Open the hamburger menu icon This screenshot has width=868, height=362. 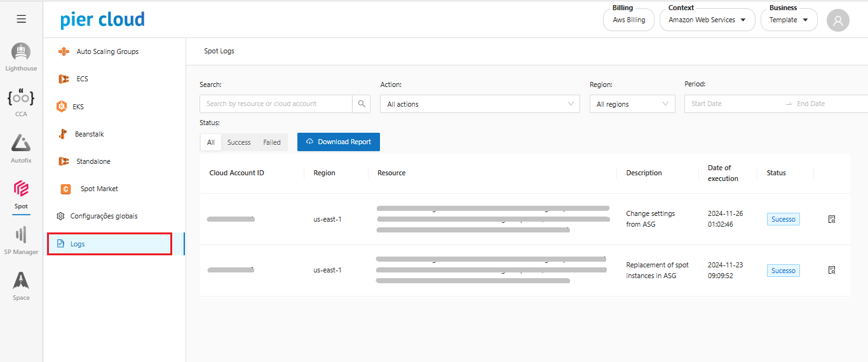point(21,19)
